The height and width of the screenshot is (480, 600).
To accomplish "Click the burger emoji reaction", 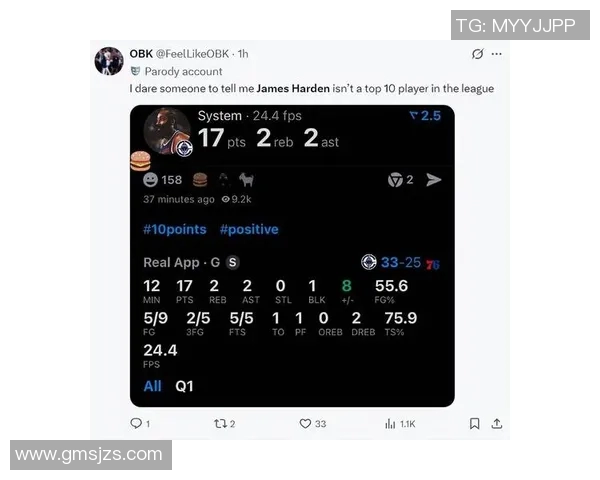I will point(200,180).
